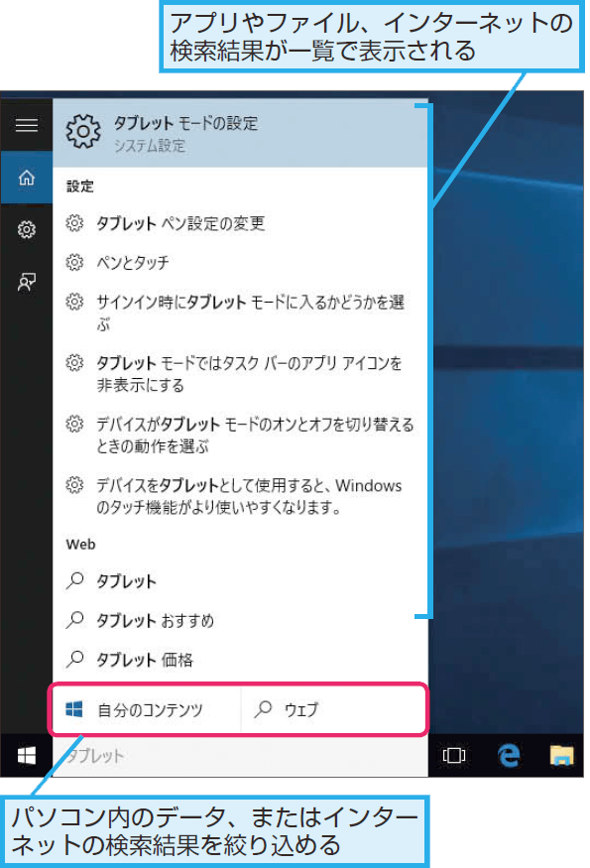Open the hamburger menu in the search sidebar
Viewport: 590px width, 868px height.
point(27,125)
